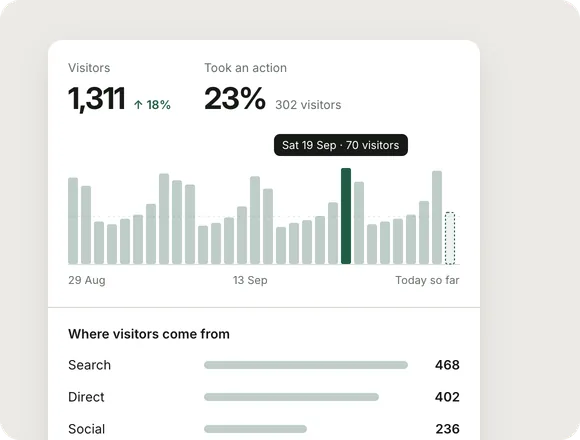Click the Direct count 402
This screenshot has height=440, width=580.
pyautogui.click(x=447, y=397)
